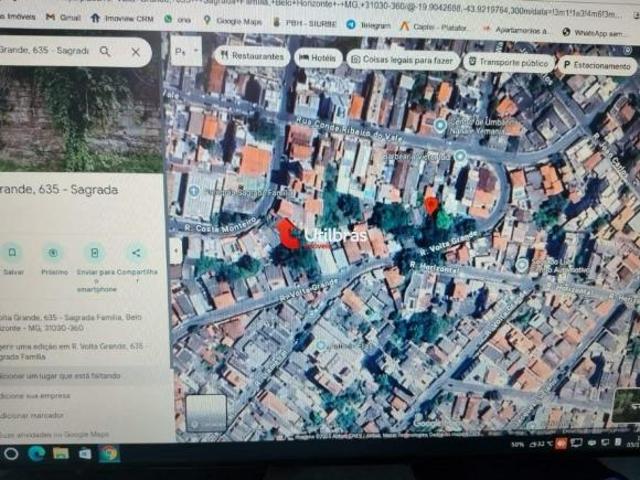
Task: Click the map layers thumbnail
Action: pos(206,412)
